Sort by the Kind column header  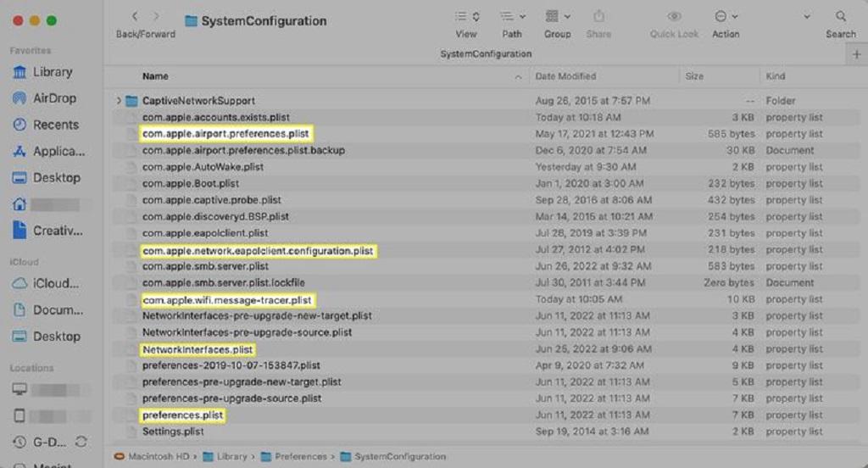775,76
